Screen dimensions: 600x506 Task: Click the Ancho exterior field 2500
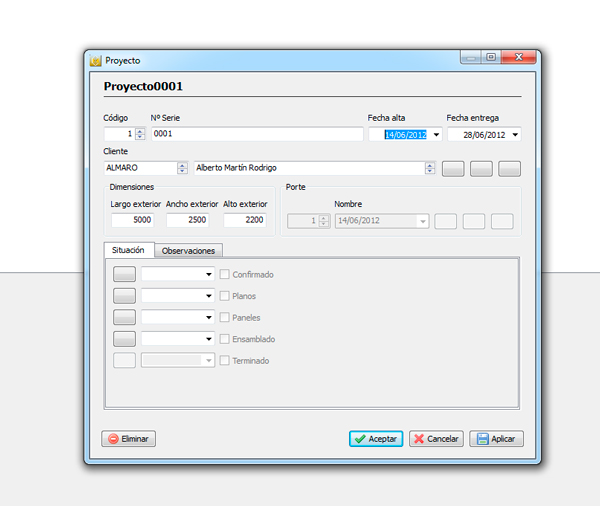click(x=188, y=220)
